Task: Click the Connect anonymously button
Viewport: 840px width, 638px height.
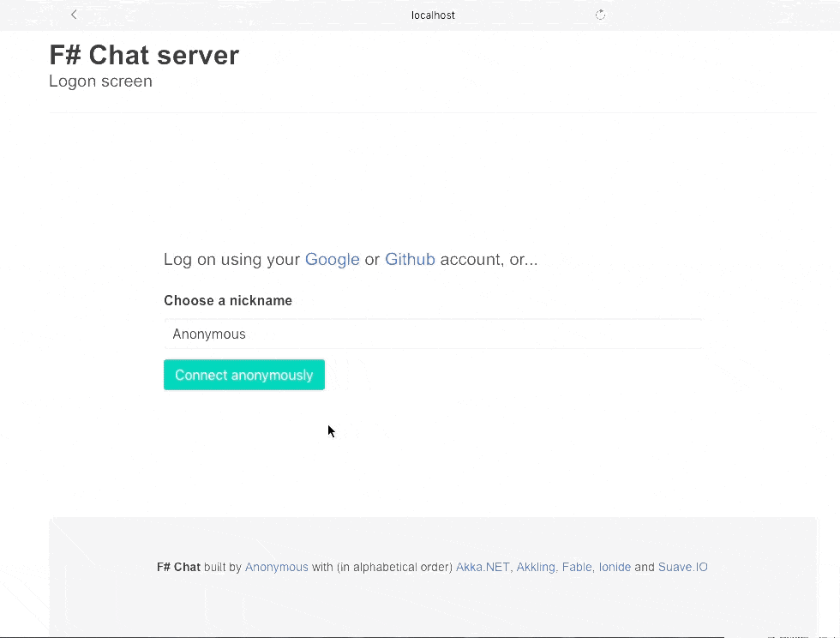Action: point(244,375)
